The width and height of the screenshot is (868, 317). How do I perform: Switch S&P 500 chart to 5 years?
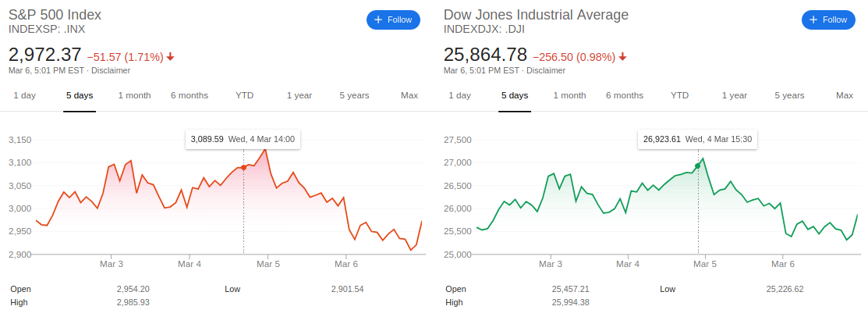(354, 95)
